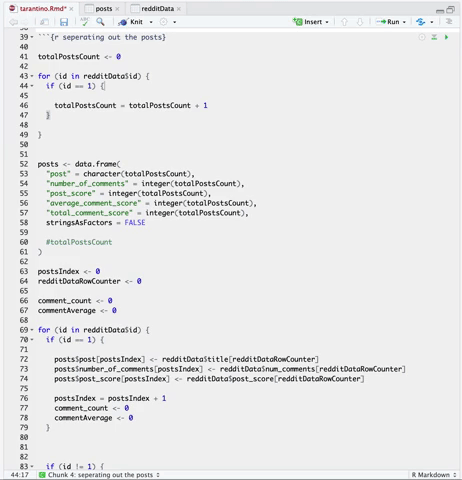Click 'postsIndex <- 0' on line 63
The image size is (462, 480).
coord(69,271)
